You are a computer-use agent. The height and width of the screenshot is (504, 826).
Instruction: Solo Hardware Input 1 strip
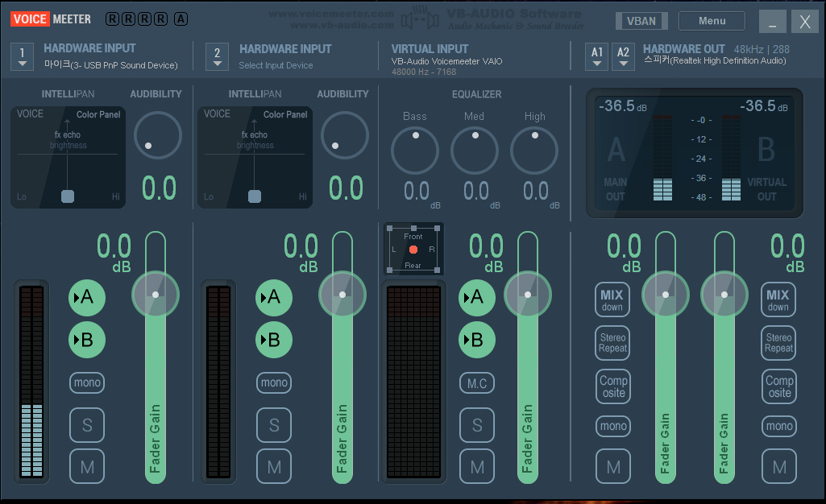click(87, 425)
